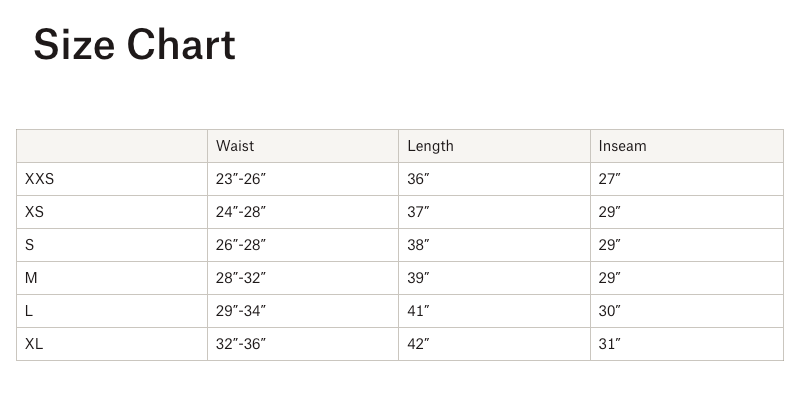Click the Inseam column header

[x=622, y=146]
